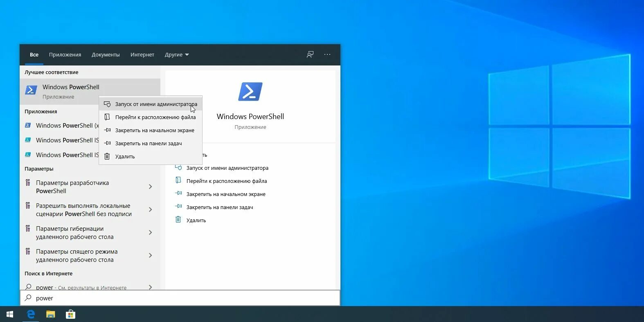
Task: Click the Start-screen pin icon in the preview pane
Action: coord(178,194)
